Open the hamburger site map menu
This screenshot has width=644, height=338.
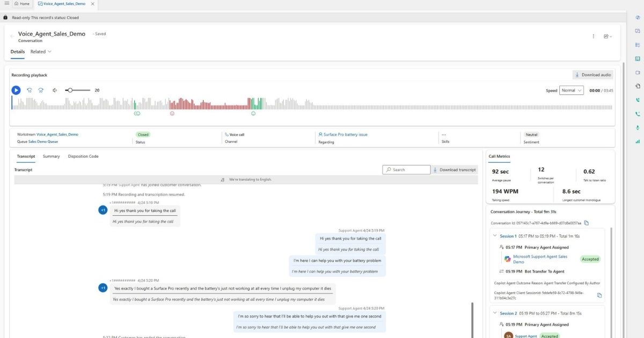point(6,3)
